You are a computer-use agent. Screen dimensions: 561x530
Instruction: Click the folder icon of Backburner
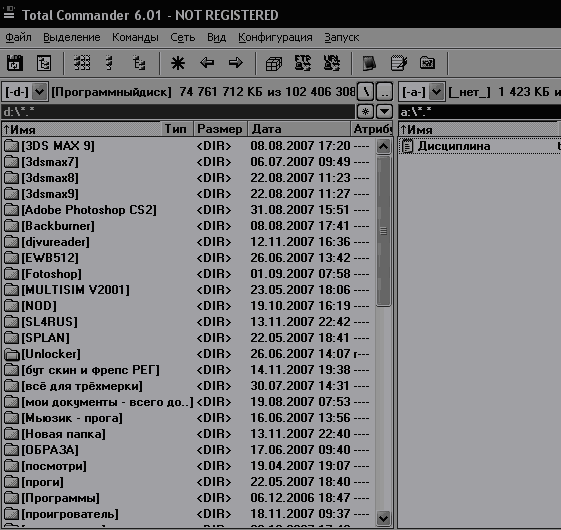pos(11,226)
